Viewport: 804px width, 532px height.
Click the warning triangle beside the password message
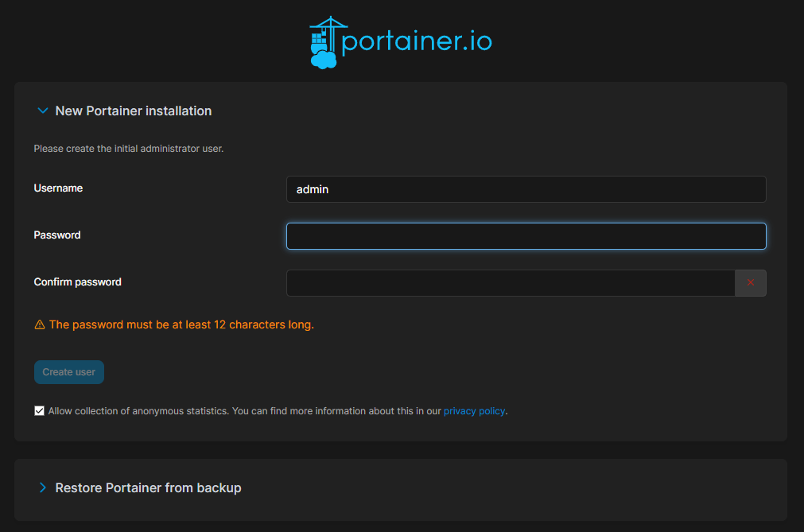pos(38,324)
